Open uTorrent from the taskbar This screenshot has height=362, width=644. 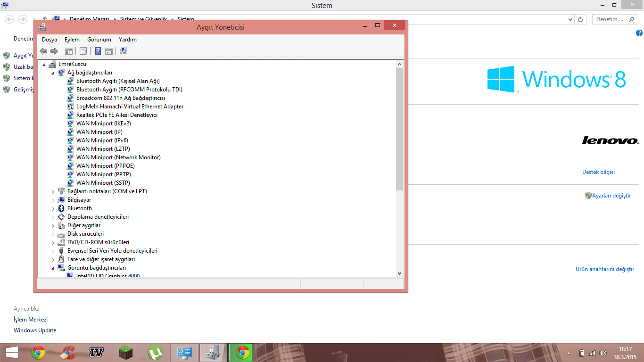pyautogui.click(x=155, y=353)
